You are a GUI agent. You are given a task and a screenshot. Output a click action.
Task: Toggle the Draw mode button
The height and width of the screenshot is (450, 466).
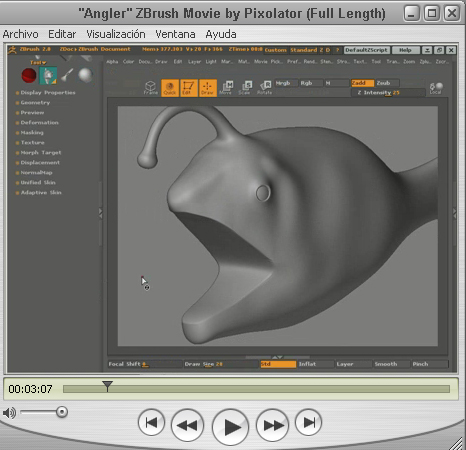tap(207, 88)
